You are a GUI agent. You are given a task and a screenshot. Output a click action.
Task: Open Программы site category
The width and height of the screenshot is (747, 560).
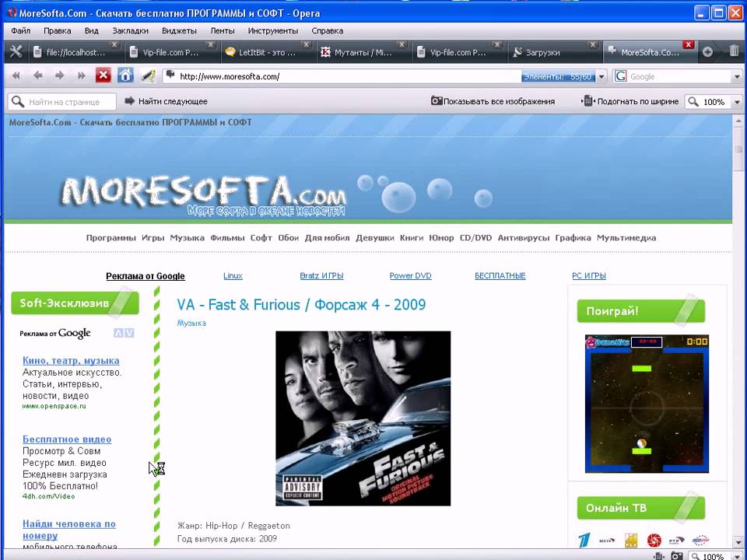click(111, 238)
